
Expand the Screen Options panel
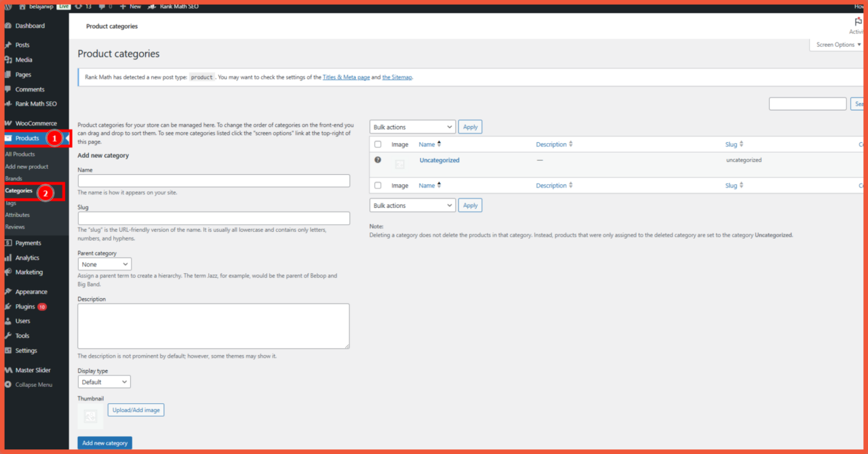click(x=838, y=45)
